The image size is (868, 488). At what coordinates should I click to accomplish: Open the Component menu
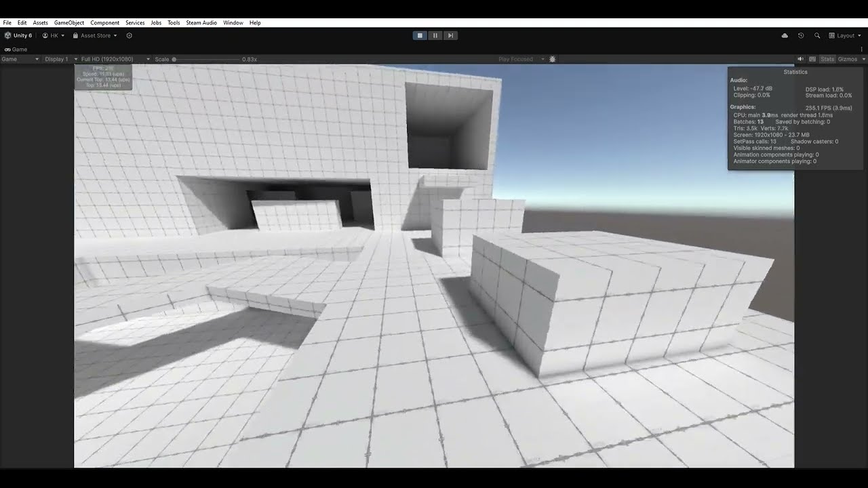pyautogui.click(x=105, y=22)
